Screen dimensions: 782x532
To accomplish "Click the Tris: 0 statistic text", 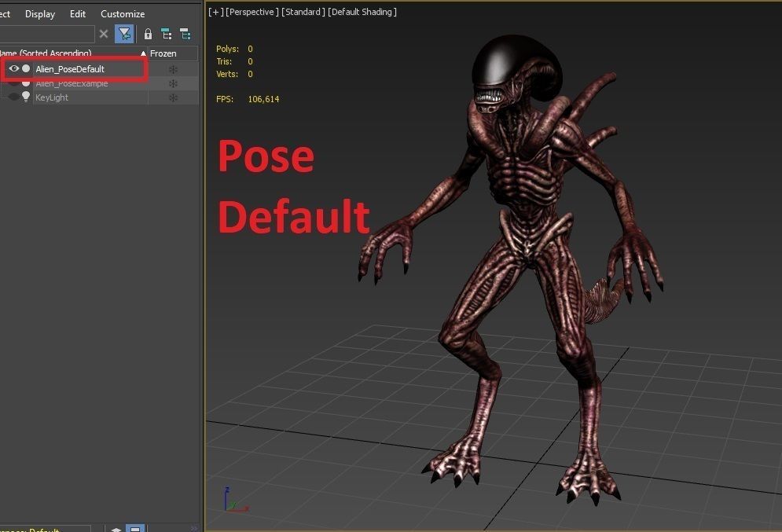I will tap(234, 61).
